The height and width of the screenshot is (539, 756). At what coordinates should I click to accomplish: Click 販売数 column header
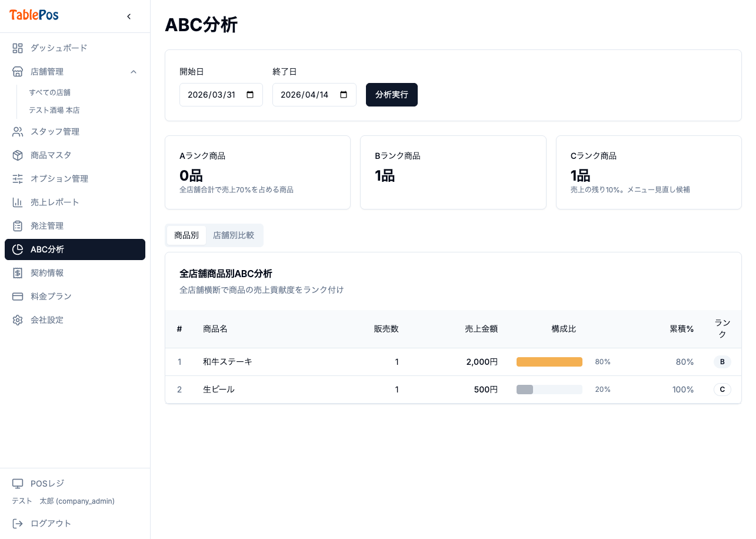click(387, 329)
